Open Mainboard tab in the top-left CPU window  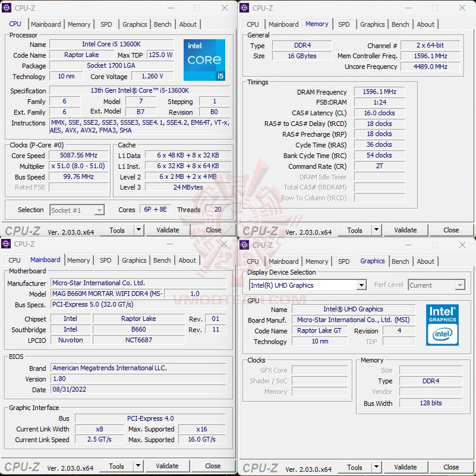pos(46,24)
